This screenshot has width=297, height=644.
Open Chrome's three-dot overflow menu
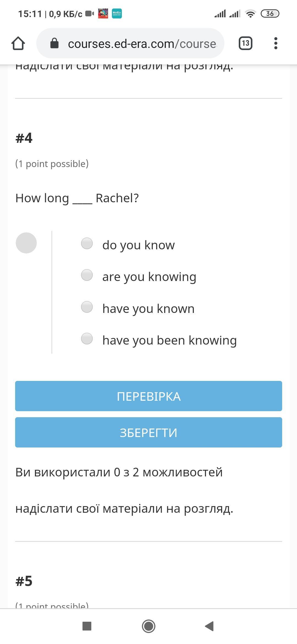276,43
